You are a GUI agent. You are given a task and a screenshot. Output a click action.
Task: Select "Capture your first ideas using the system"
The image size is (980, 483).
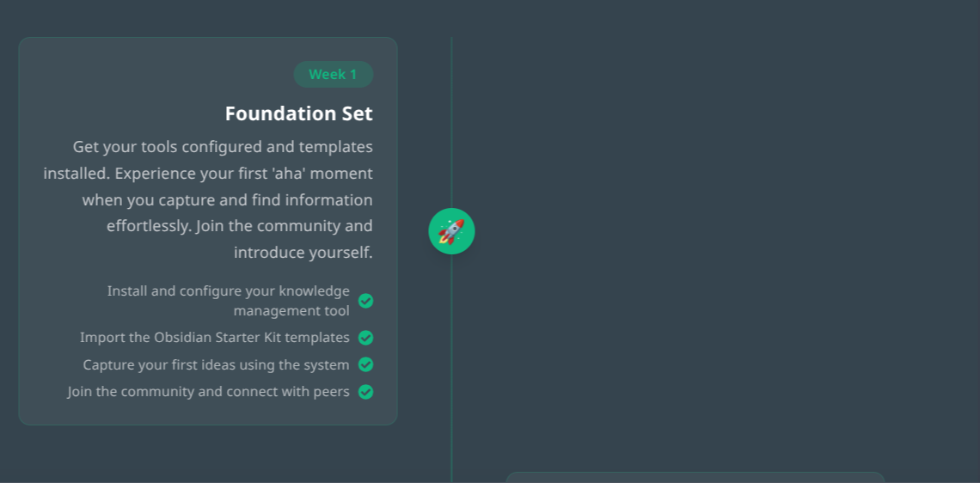click(x=216, y=365)
